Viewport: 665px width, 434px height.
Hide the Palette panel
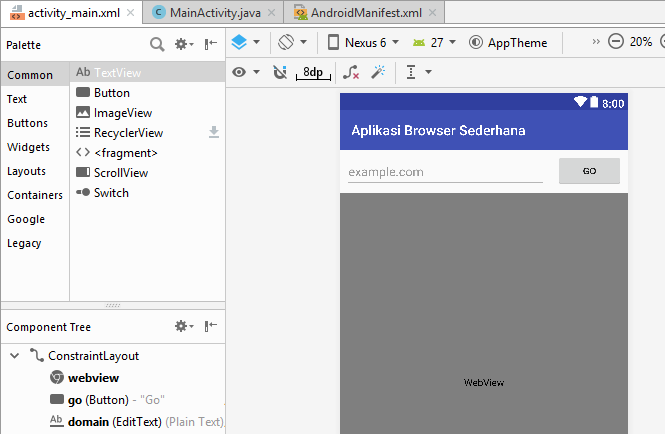pos(211,44)
